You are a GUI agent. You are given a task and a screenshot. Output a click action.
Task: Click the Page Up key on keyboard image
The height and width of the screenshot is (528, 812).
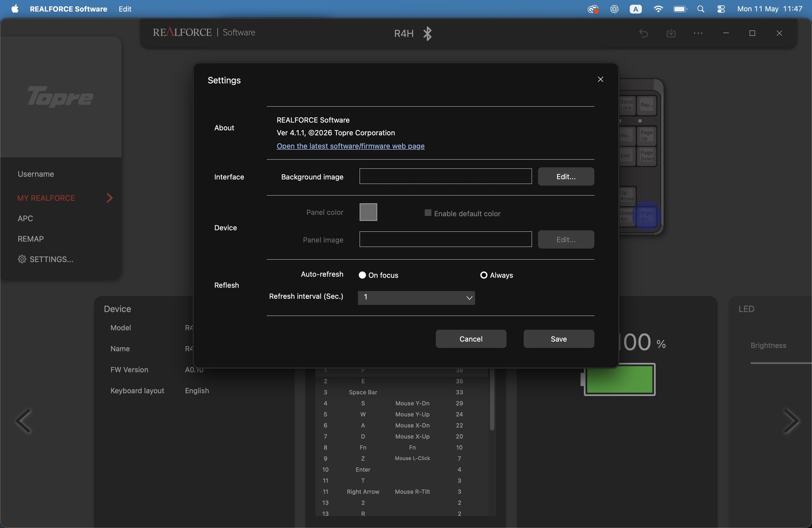click(646, 136)
